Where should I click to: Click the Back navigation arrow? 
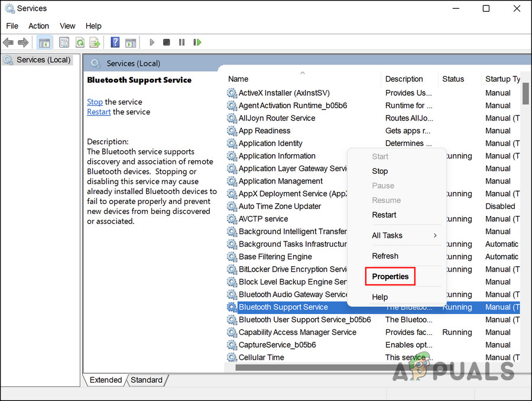(x=8, y=42)
